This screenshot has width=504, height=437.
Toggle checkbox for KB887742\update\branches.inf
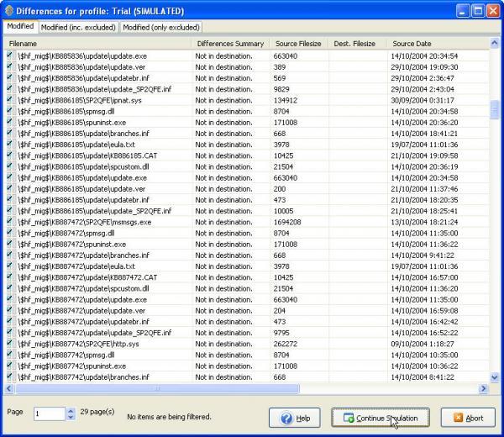[x=9, y=376]
